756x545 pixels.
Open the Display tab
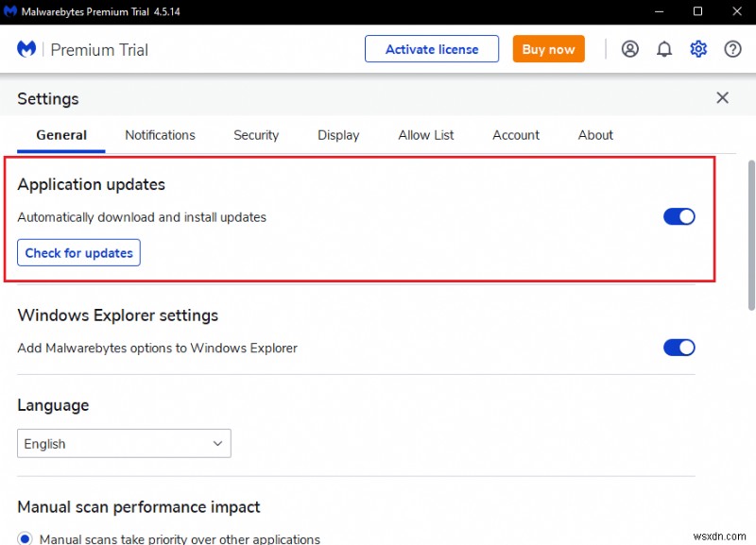[x=338, y=135]
